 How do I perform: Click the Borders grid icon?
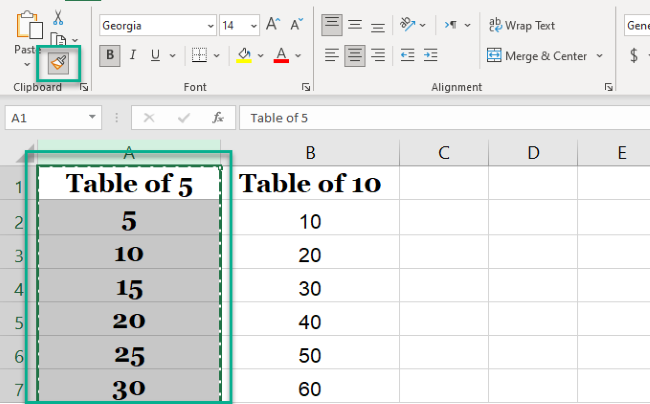(x=200, y=56)
